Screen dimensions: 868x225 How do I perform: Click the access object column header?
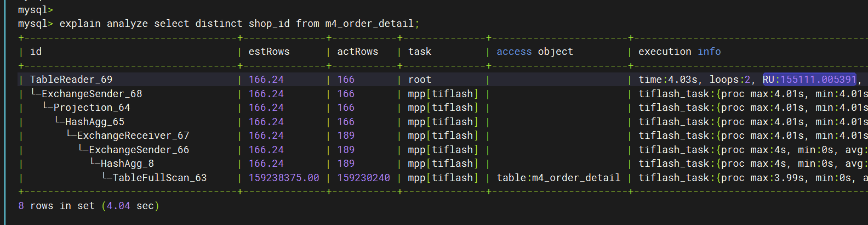(x=534, y=52)
